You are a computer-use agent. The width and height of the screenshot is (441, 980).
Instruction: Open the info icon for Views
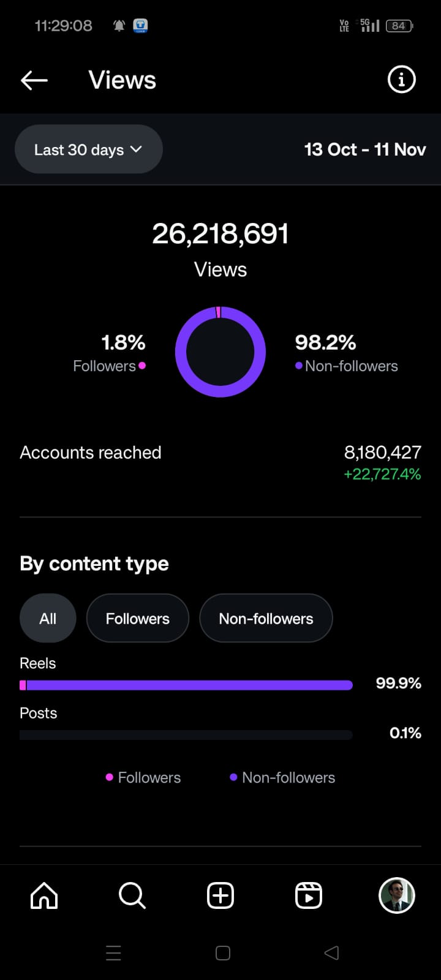(401, 80)
